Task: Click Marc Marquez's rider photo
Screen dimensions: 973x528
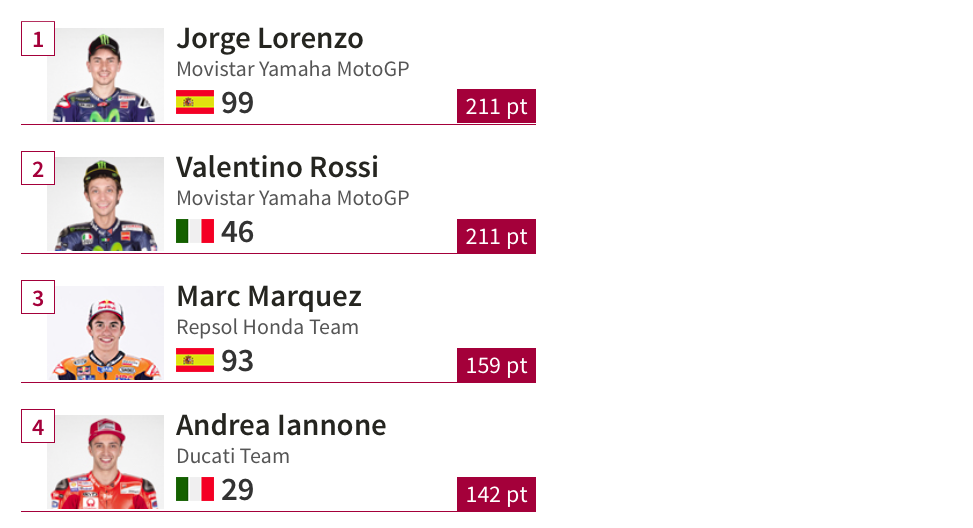Action: point(105,333)
